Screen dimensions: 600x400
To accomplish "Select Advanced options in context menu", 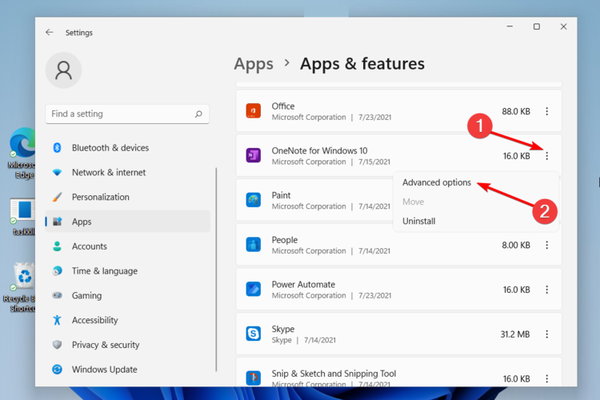I will [x=436, y=184].
